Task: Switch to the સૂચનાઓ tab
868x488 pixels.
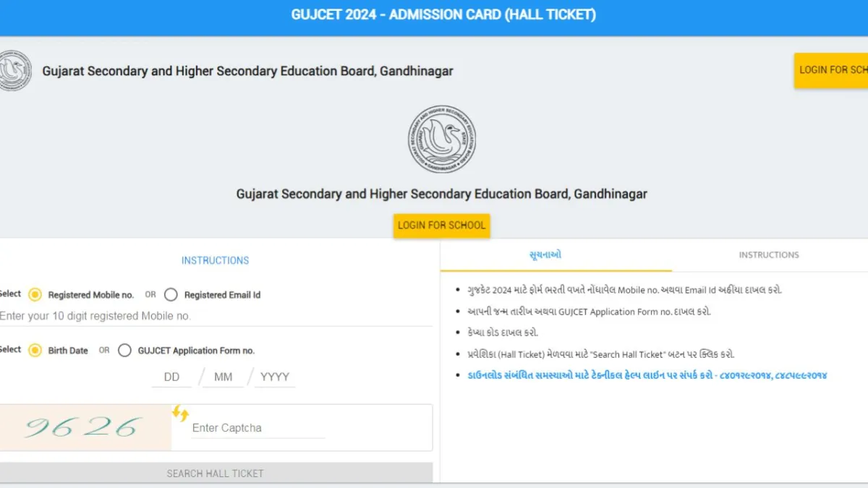Action: [545, 254]
